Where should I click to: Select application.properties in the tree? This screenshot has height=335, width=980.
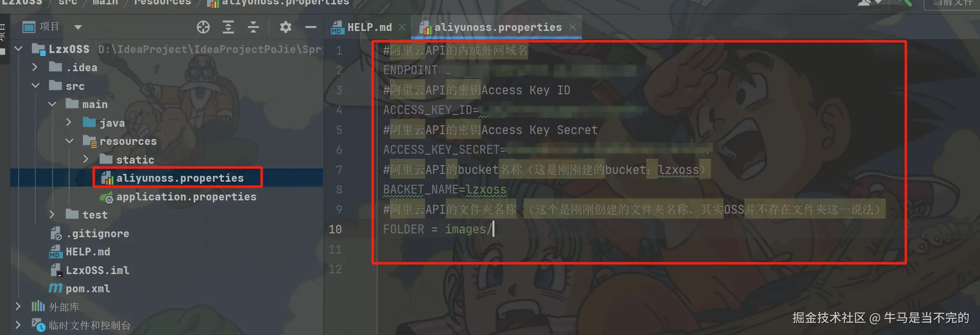(x=186, y=196)
